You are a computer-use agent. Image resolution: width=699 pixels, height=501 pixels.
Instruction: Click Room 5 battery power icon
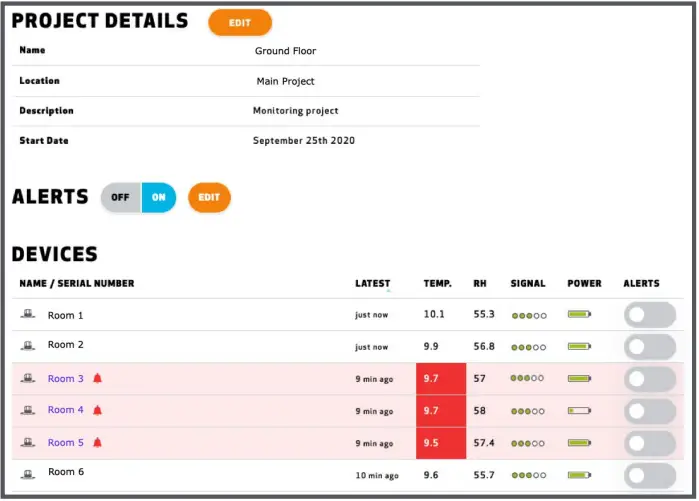point(579,443)
